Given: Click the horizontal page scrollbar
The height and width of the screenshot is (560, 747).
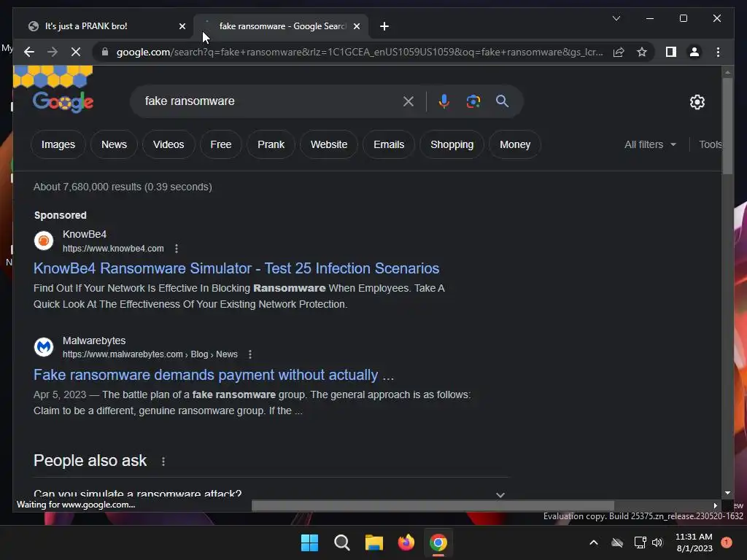Looking at the screenshot, I should [433, 505].
